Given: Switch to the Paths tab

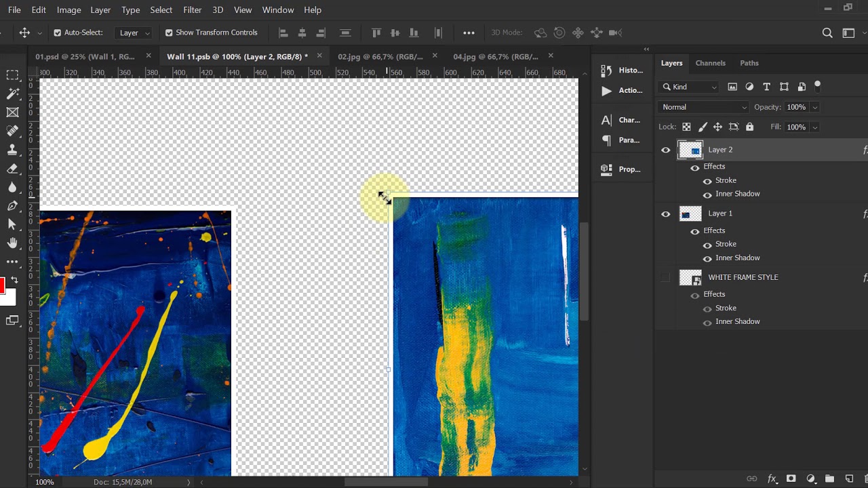Looking at the screenshot, I should (749, 63).
